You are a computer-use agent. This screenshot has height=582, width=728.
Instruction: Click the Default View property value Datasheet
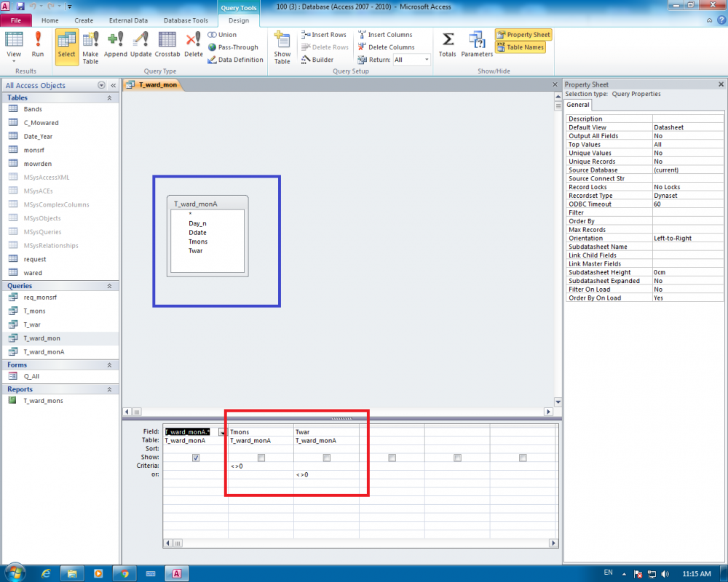point(688,127)
